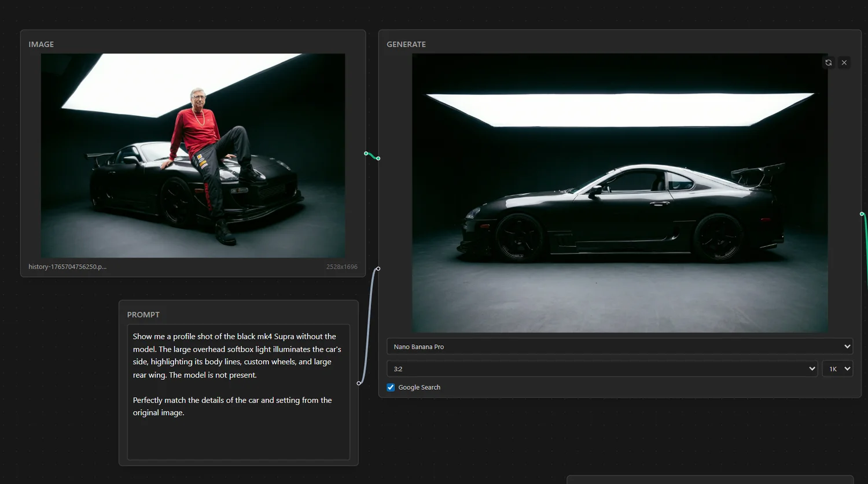
Task: Close the generated image preview
Action: (844, 62)
